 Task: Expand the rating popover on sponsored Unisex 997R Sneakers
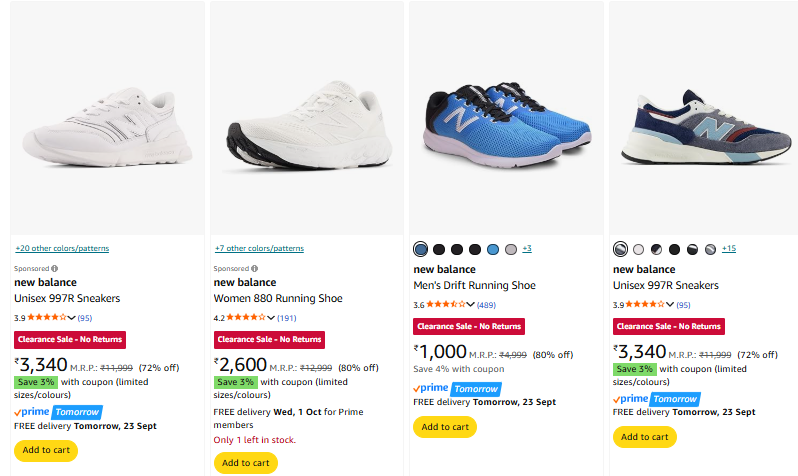click(72, 318)
